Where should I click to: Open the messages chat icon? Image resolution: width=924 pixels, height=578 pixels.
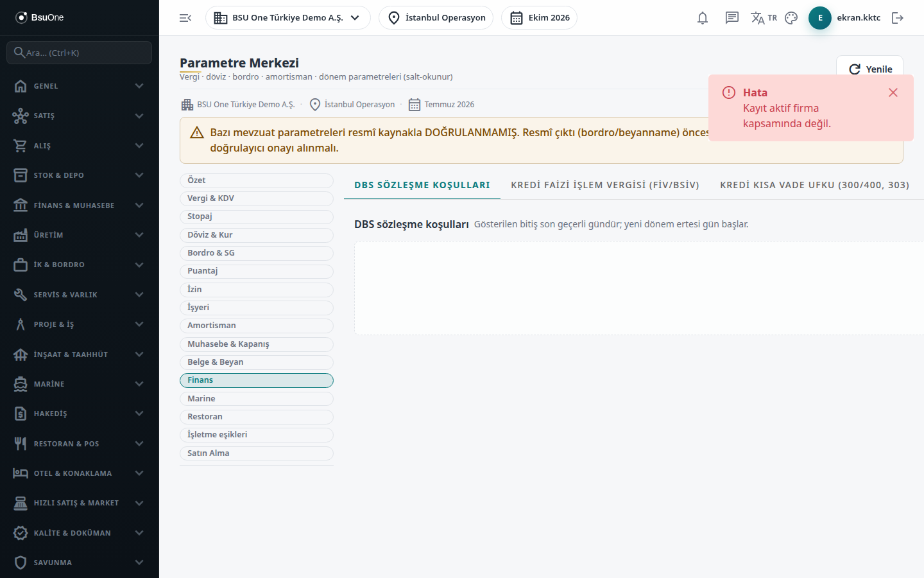click(732, 18)
